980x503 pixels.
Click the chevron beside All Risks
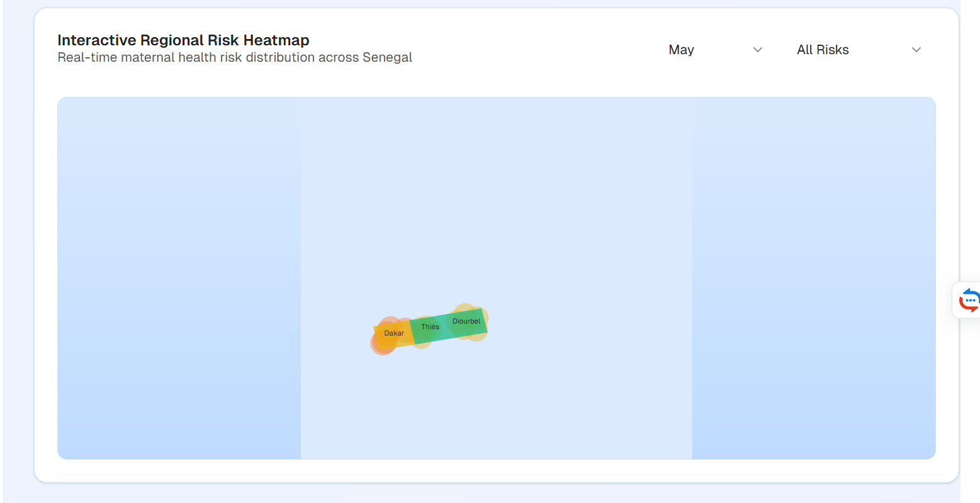pyautogui.click(x=916, y=50)
